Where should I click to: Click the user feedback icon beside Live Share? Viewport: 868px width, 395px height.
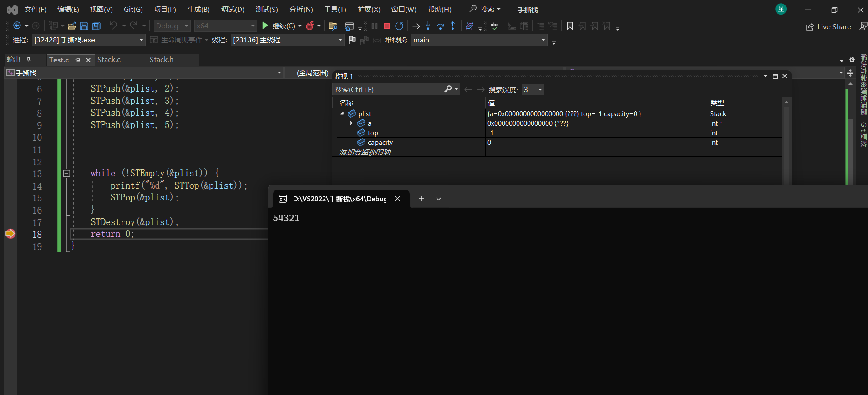tap(863, 26)
